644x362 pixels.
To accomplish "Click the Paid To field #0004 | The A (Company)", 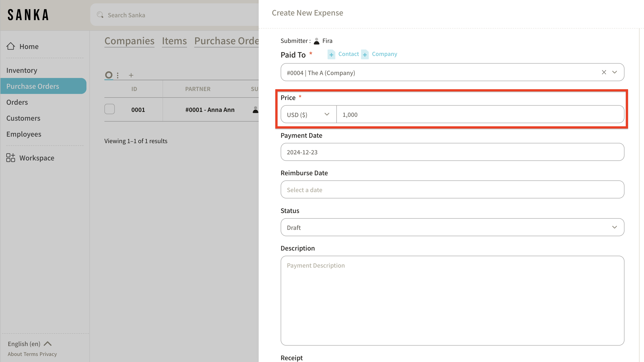I will point(452,72).
